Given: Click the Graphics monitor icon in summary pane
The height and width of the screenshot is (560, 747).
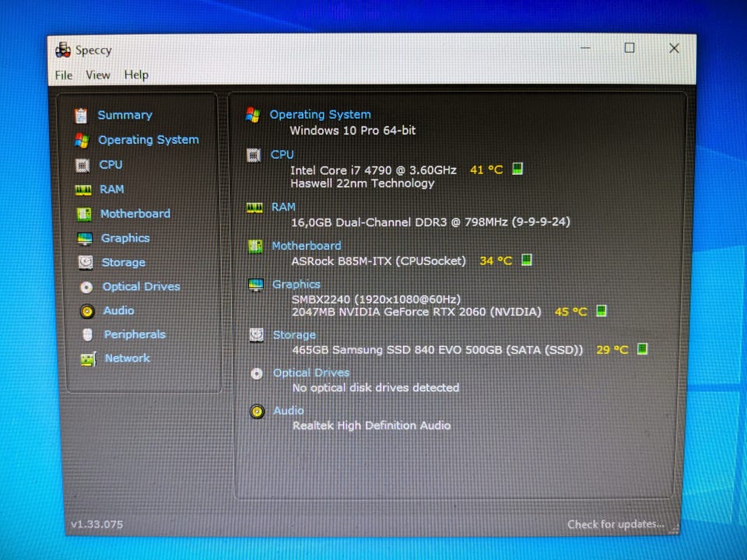Looking at the screenshot, I should (256, 285).
